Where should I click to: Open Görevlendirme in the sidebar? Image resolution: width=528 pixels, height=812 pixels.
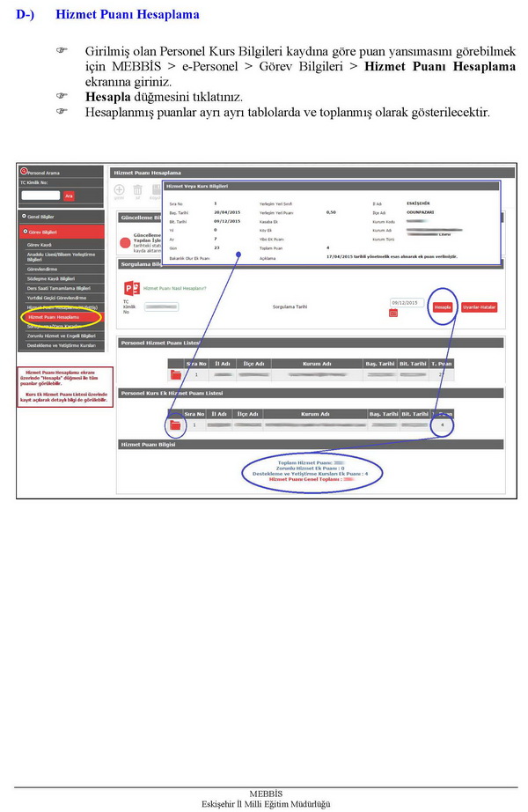[42, 269]
